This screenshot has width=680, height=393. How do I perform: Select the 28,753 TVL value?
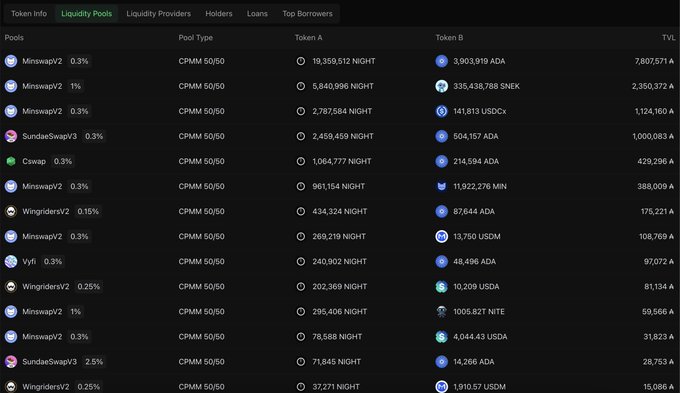coord(659,362)
